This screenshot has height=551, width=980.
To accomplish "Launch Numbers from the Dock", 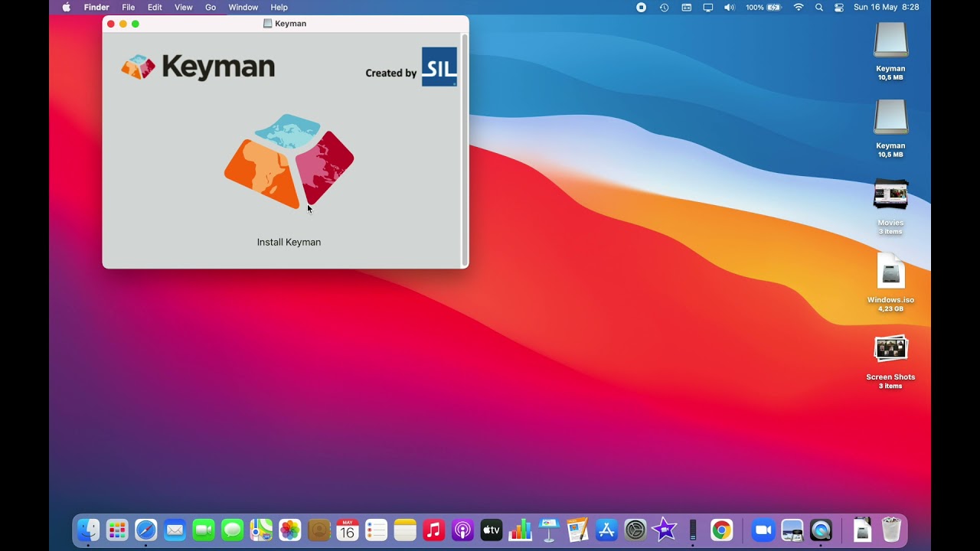I will tap(520, 530).
